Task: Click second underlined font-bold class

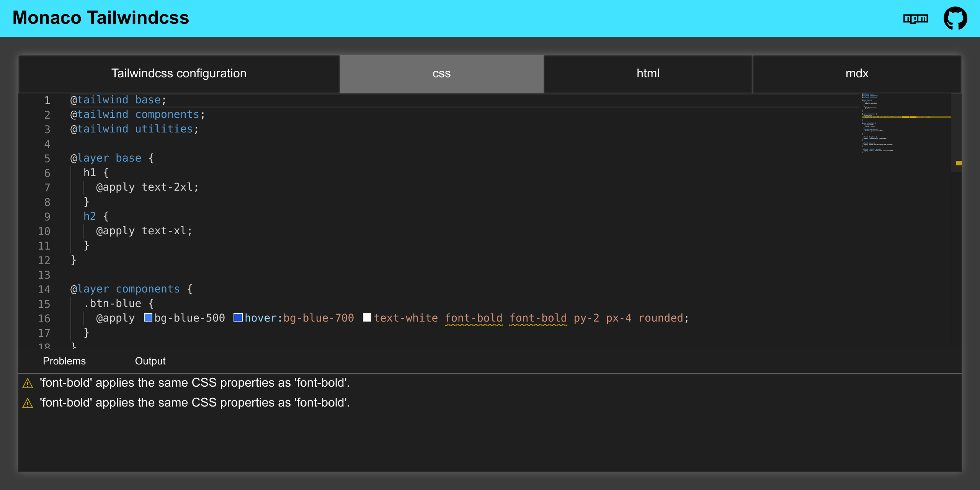Action: 538,318
